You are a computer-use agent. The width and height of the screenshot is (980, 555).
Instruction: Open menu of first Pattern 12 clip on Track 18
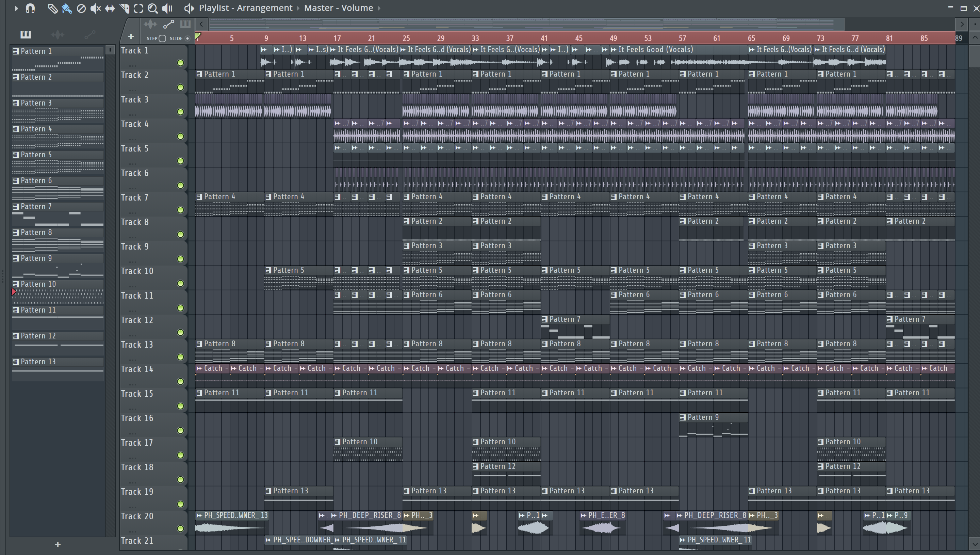pos(476,466)
